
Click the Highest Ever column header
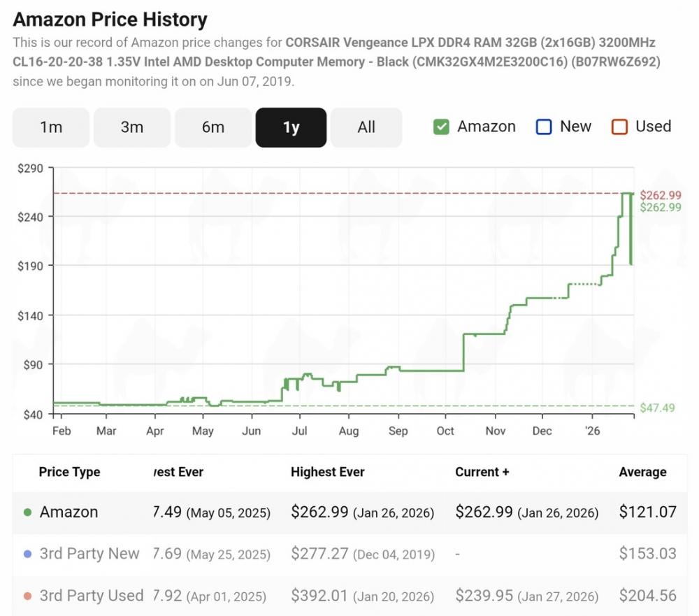328,472
